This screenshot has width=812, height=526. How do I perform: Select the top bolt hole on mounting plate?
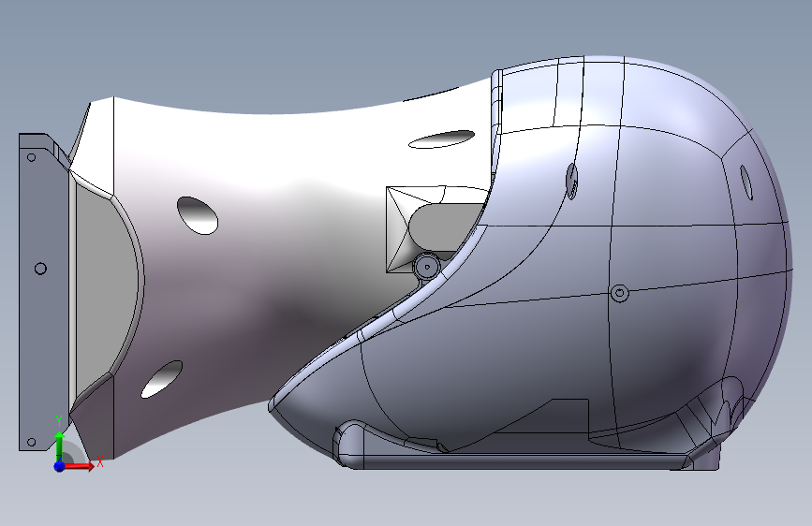pyautogui.click(x=31, y=157)
